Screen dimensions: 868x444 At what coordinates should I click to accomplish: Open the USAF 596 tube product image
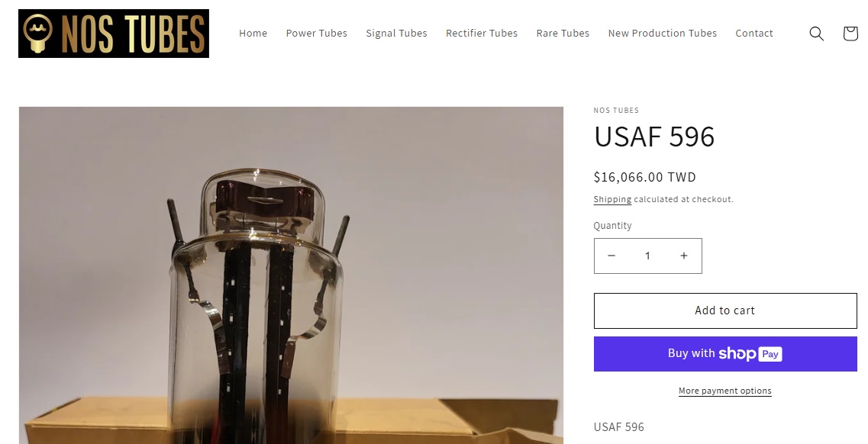click(291, 275)
